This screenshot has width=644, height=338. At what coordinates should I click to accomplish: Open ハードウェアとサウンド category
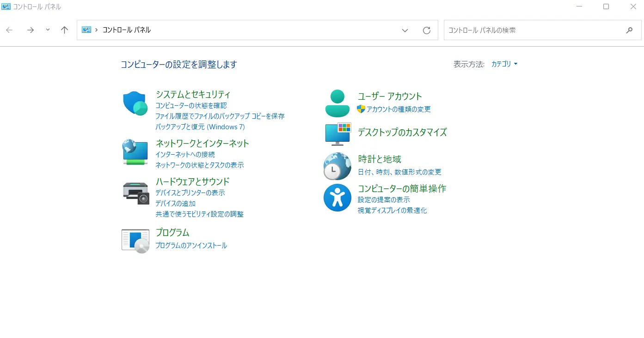click(193, 181)
